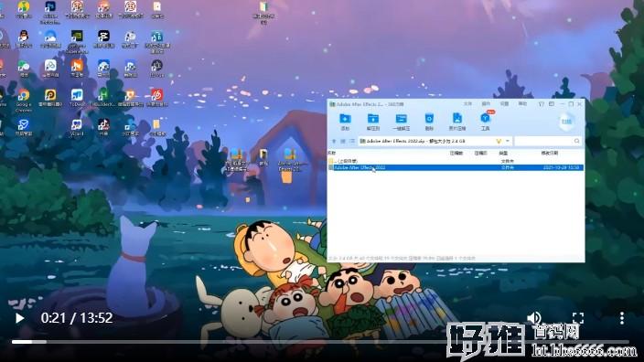
Task: Click the 0:21 / 13:52 time display
Action: (x=77, y=318)
